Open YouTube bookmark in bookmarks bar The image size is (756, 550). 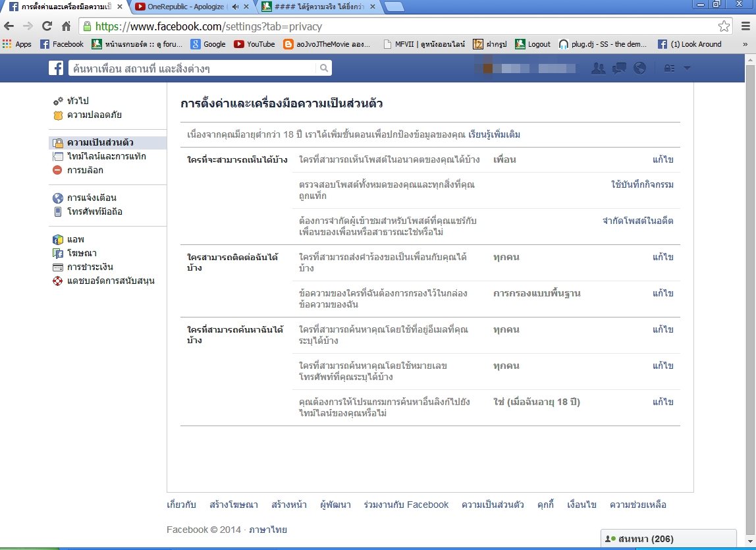tap(254, 44)
